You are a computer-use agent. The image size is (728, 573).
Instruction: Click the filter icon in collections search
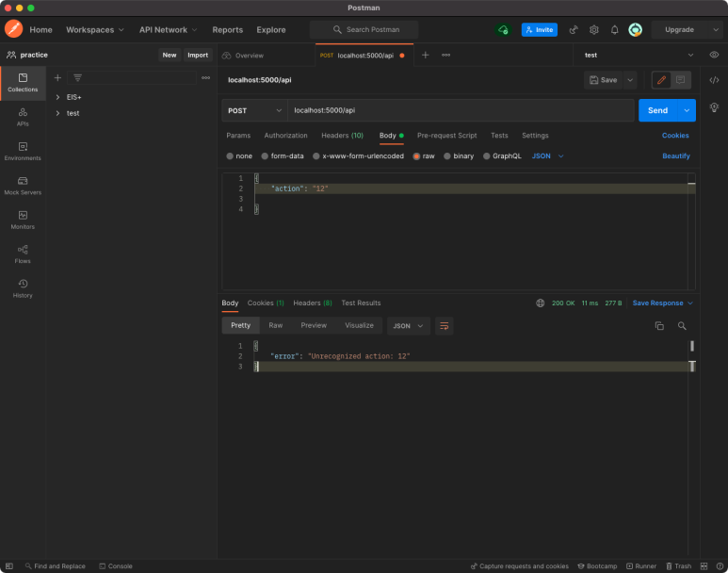pos(77,77)
